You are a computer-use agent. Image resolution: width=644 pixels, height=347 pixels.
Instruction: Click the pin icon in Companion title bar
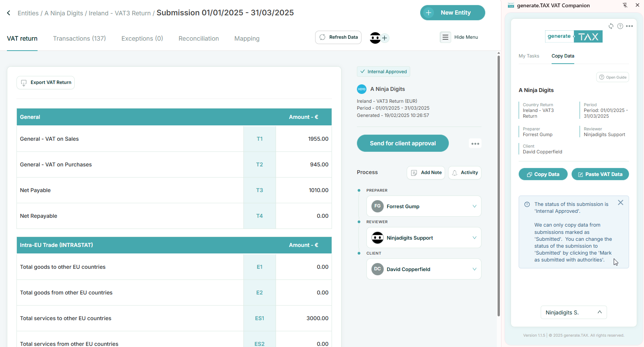625,5
